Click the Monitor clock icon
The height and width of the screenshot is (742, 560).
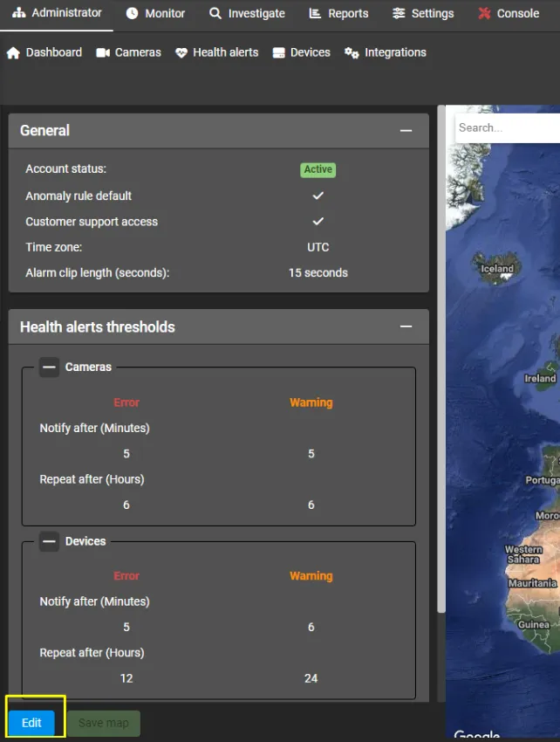click(x=132, y=13)
